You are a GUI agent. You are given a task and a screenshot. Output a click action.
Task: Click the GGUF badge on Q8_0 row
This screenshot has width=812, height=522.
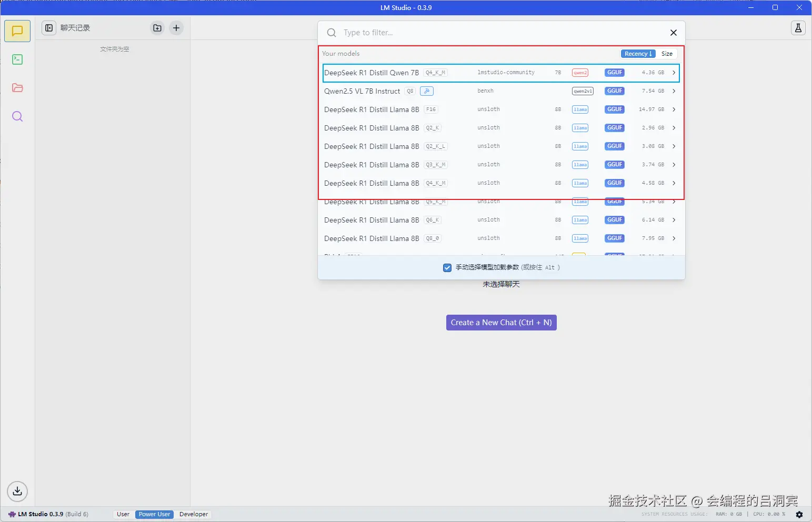click(x=615, y=238)
